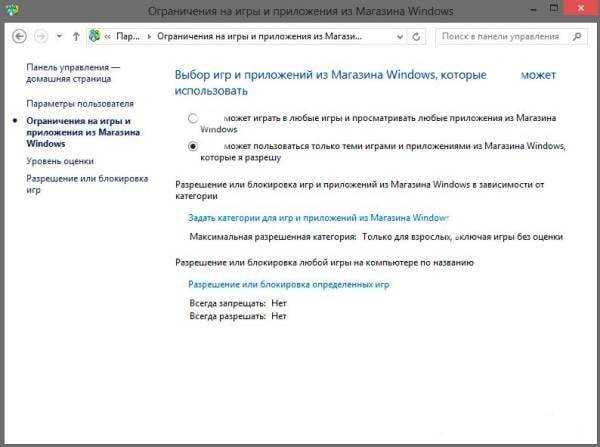Select 'Ограничения на игры и приложения' sidebar item
Viewport: 600px width, 447px height.
83,132
